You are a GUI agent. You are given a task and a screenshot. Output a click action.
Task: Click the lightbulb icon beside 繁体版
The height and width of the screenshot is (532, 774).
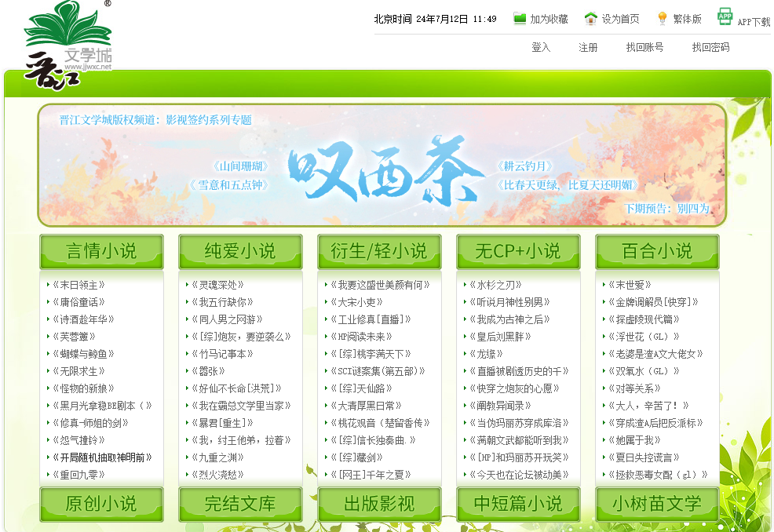click(663, 19)
